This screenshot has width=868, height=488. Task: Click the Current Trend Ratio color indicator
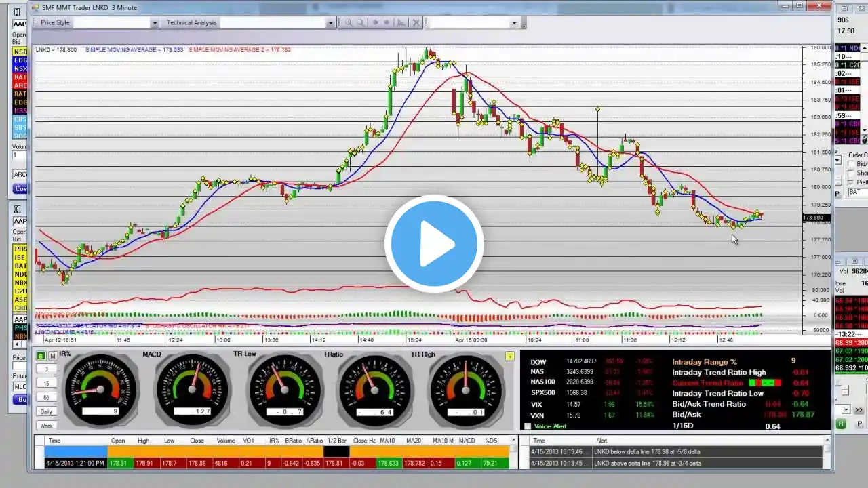click(766, 383)
